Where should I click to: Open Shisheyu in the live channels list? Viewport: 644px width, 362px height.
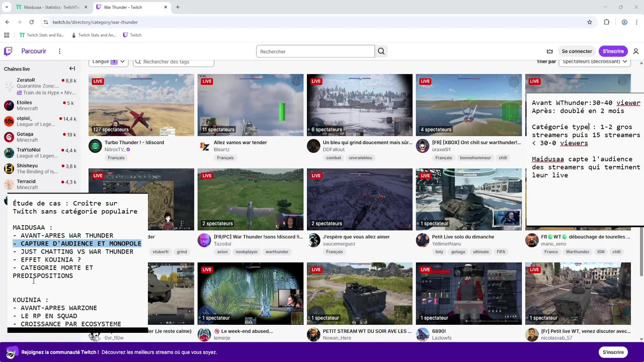tap(40, 168)
